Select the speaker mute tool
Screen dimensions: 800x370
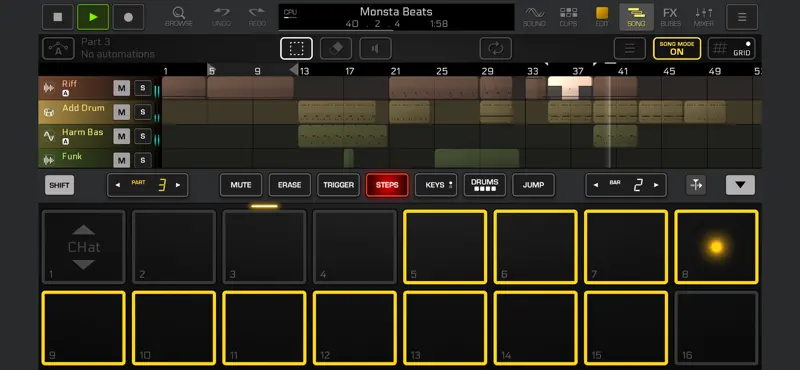pos(376,48)
